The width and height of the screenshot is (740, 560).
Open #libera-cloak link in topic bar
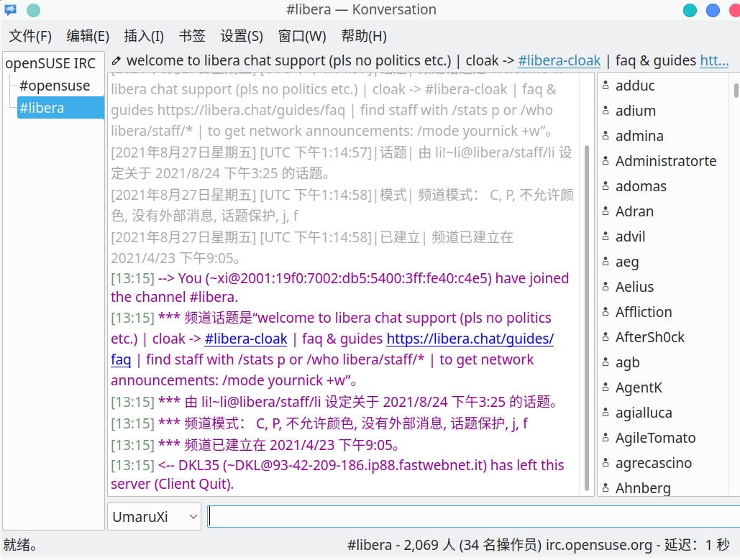(x=559, y=61)
